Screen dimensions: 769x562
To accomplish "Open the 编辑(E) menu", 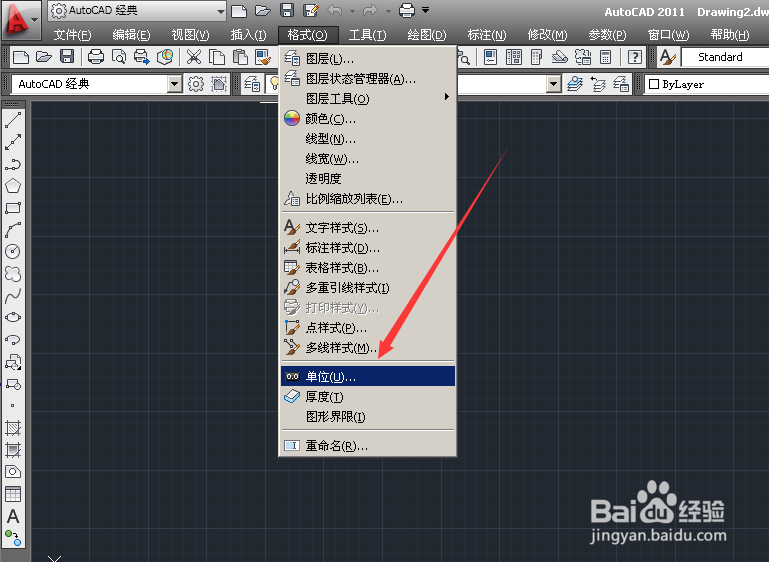I will point(131,35).
